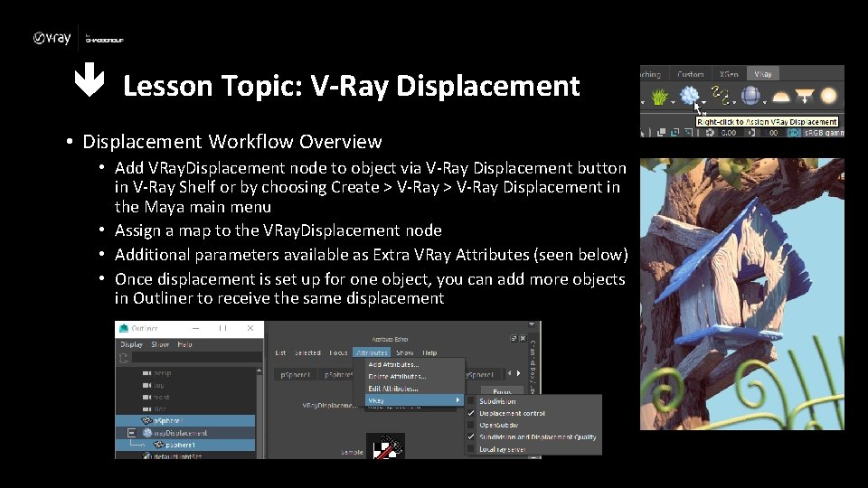Viewport: 868px width, 488px height.
Task: Click the Outliner scrollbar up arrow
Action: click(x=259, y=371)
